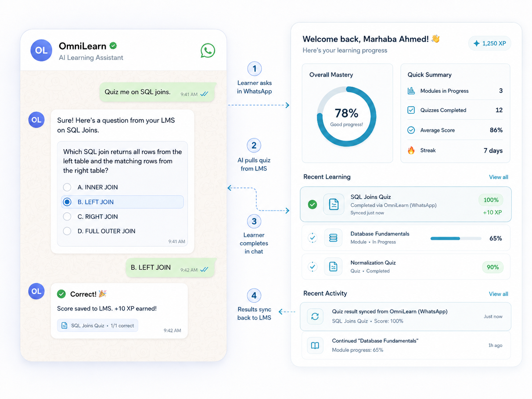Viewport: 532px width, 399px height.
Task: Click the "SQL Joins Quiz • Score: 100%" activity text
Action: [367, 321]
